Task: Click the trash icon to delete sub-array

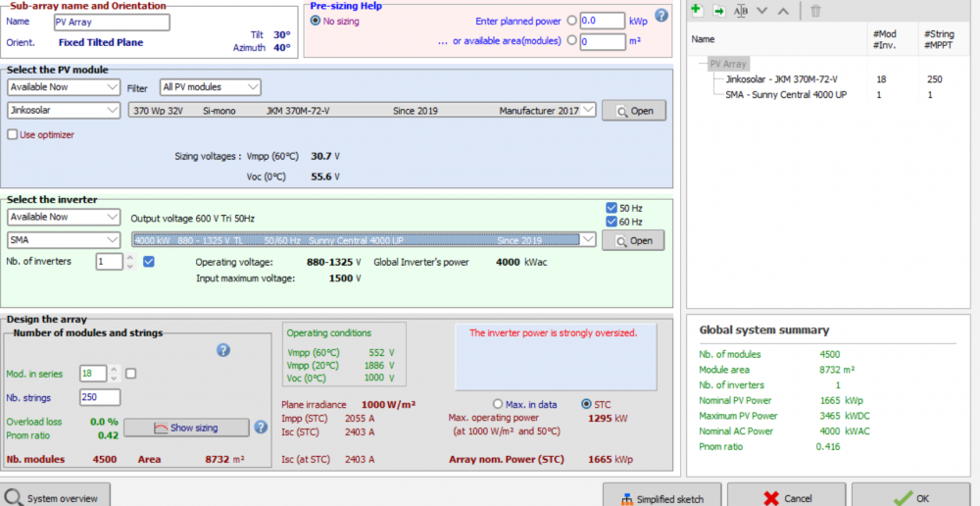Action: coord(815,10)
